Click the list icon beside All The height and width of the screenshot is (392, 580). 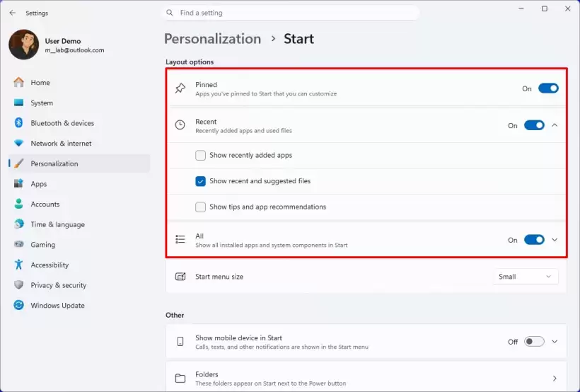[x=180, y=239]
